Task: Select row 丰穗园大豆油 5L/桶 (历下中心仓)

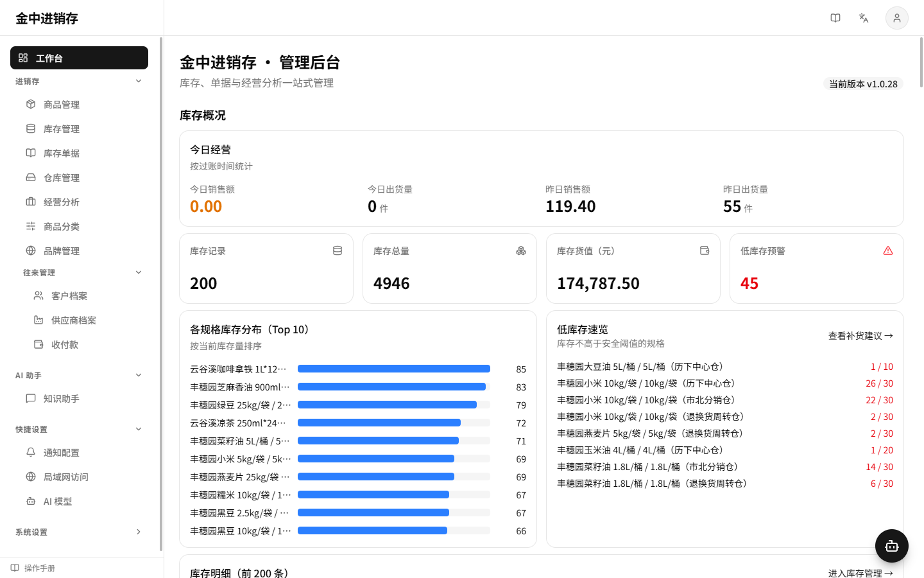Action: pyautogui.click(x=725, y=366)
